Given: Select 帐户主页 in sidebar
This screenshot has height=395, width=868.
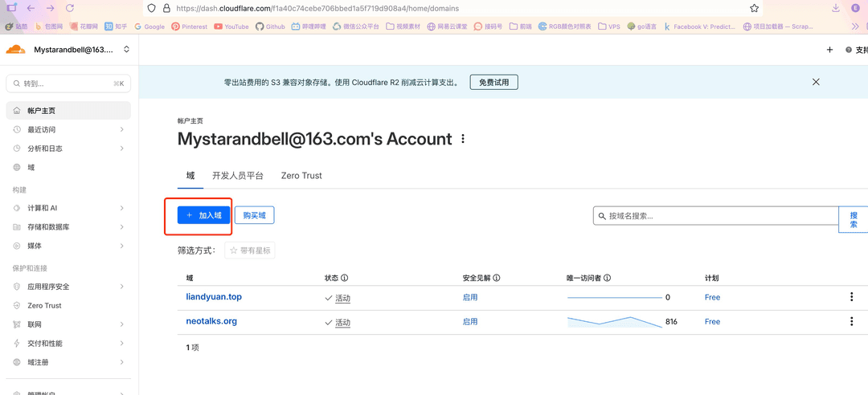Looking at the screenshot, I should tap(68, 111).
